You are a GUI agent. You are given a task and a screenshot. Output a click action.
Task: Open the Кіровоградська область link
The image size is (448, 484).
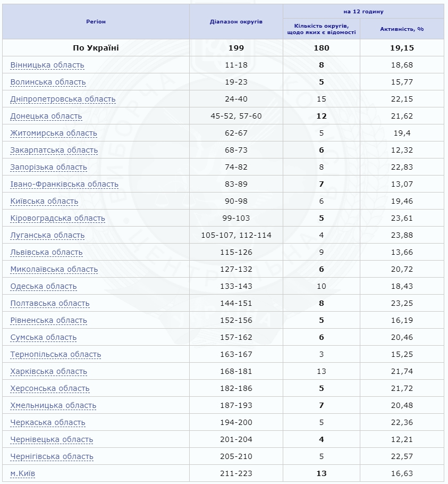(x=58, y=218)
